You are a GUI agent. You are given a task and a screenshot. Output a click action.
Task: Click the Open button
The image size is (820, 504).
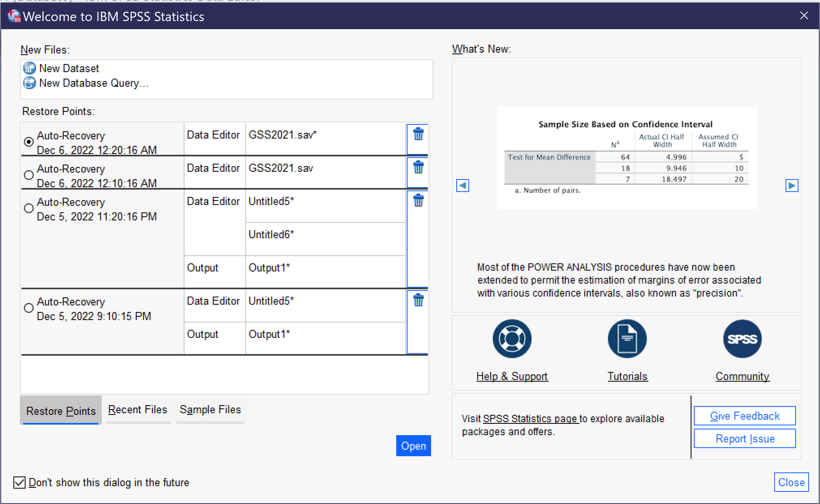[x=413, y=446]
